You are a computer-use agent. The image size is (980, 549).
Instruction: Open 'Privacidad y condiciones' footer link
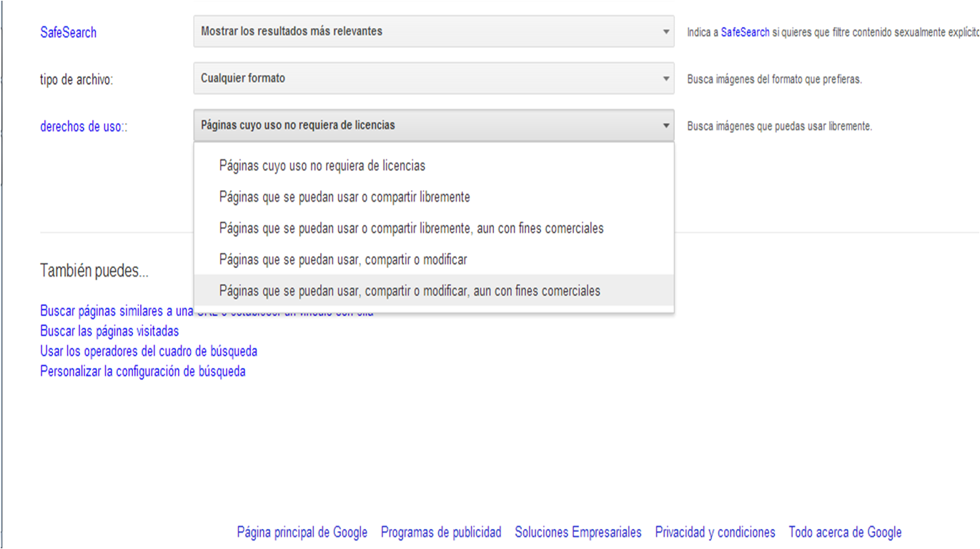(x=715, y=532)
